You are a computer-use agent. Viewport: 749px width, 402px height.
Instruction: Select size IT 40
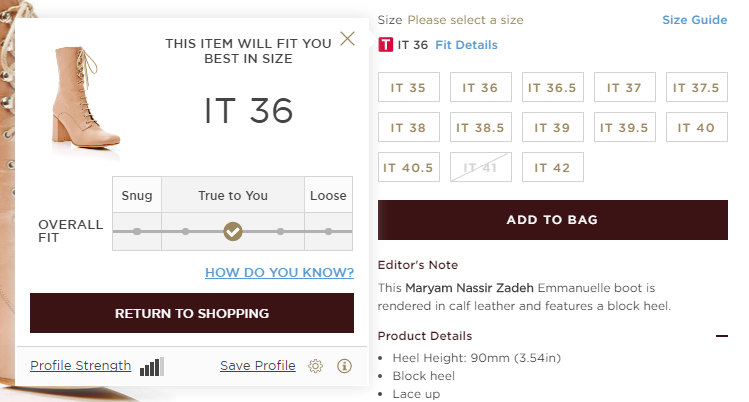coord(696,128)
